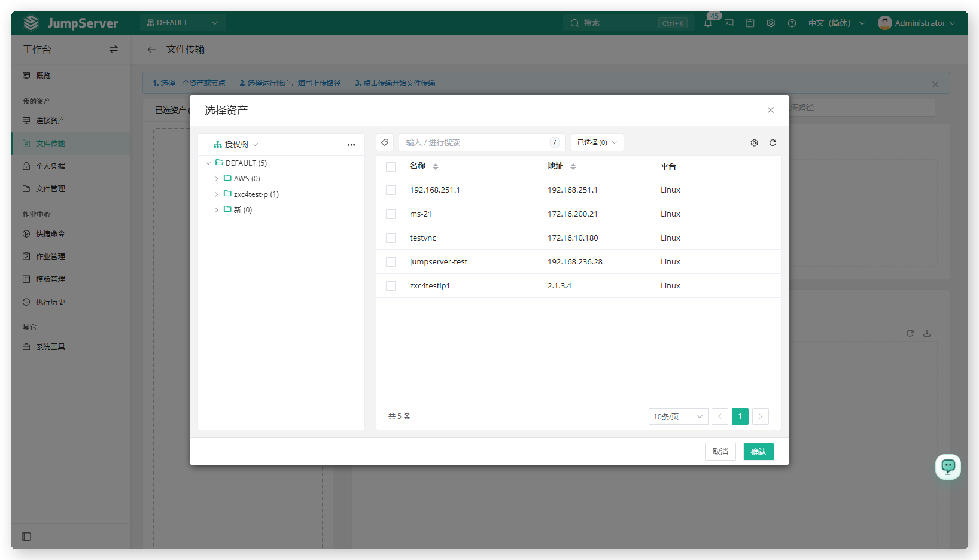Expand the AWS (0) tree node

click(x=217, y=179)
